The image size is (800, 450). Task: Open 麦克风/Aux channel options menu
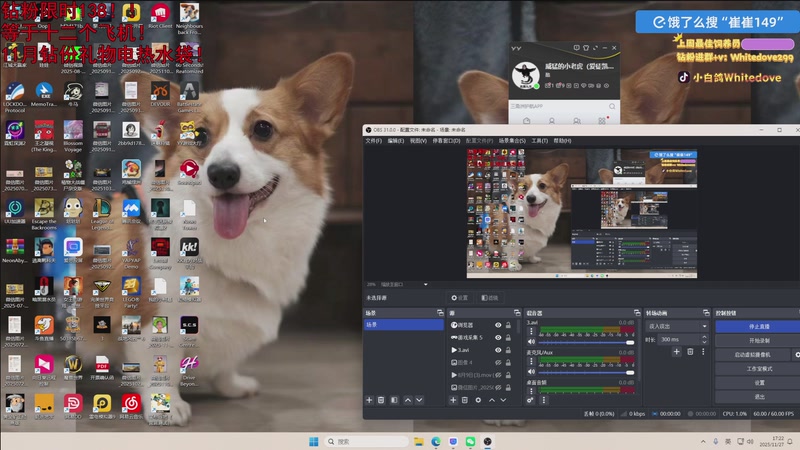[x=531, y=361]
